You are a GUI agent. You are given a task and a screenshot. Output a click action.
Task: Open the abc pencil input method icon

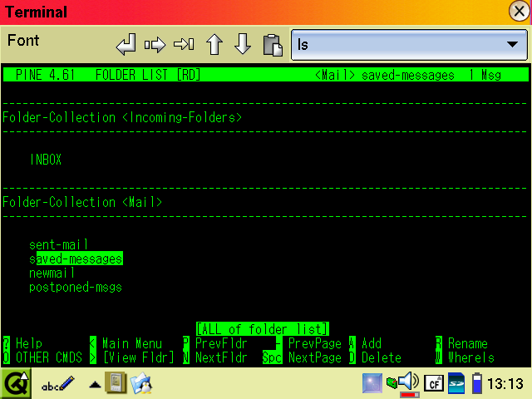coord(57,384)
